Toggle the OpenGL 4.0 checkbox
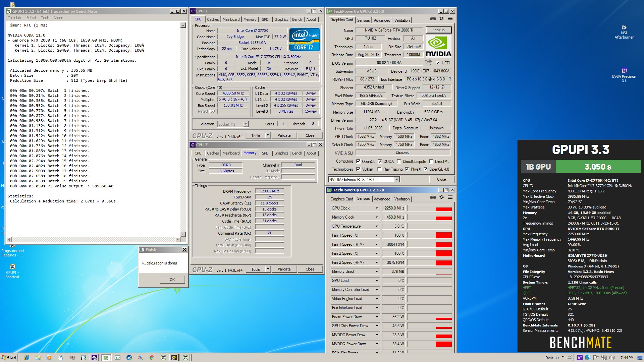Screen dimensions: 644x362 pos(426,169)
